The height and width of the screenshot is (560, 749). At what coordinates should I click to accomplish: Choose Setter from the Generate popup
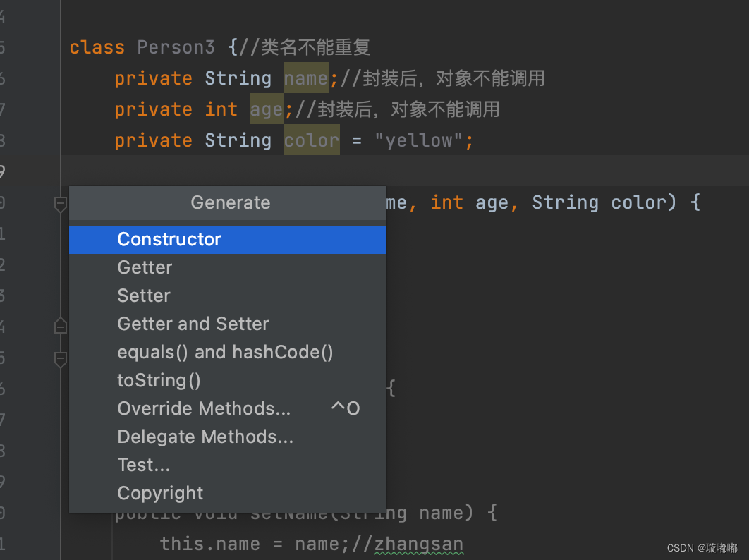click(143, 296)
